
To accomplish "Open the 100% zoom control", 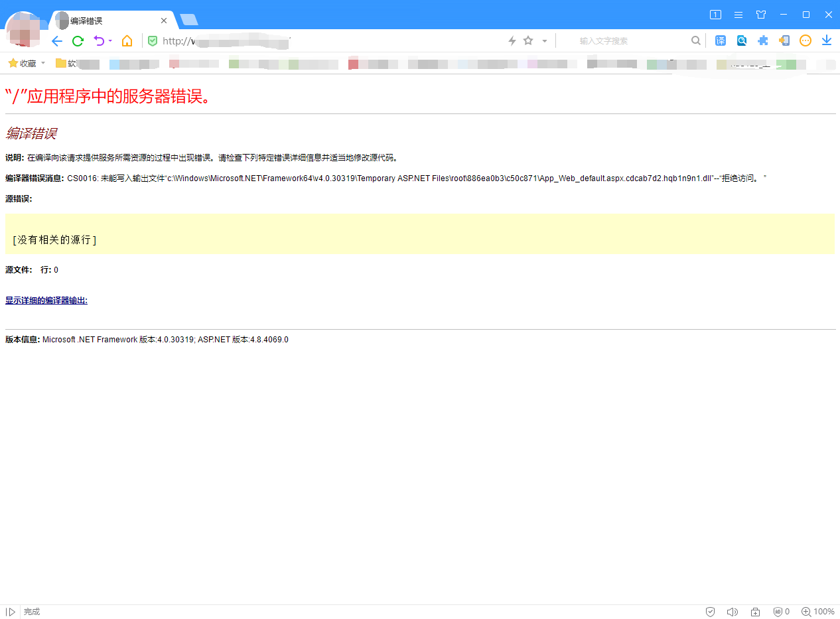I will click(817, 612).
